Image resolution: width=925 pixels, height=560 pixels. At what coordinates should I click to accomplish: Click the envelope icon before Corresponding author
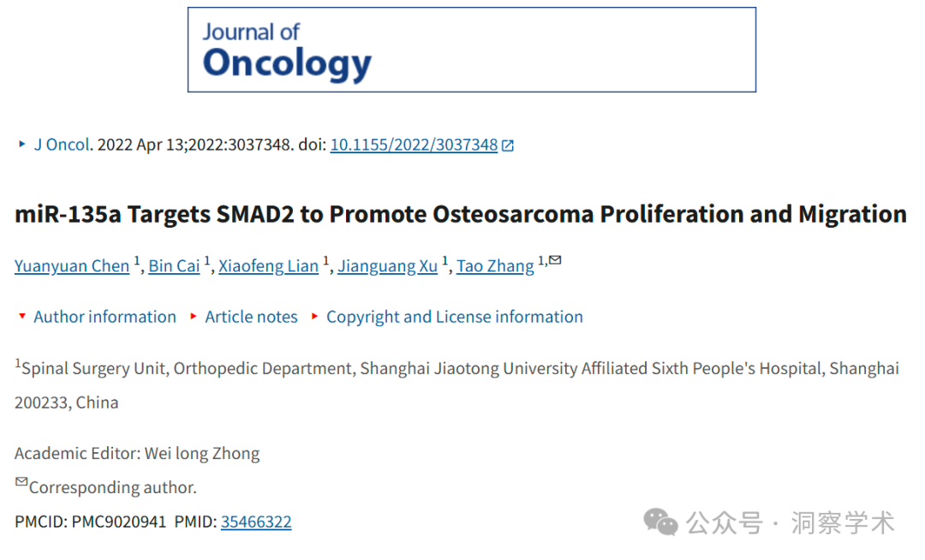point(21,481)
